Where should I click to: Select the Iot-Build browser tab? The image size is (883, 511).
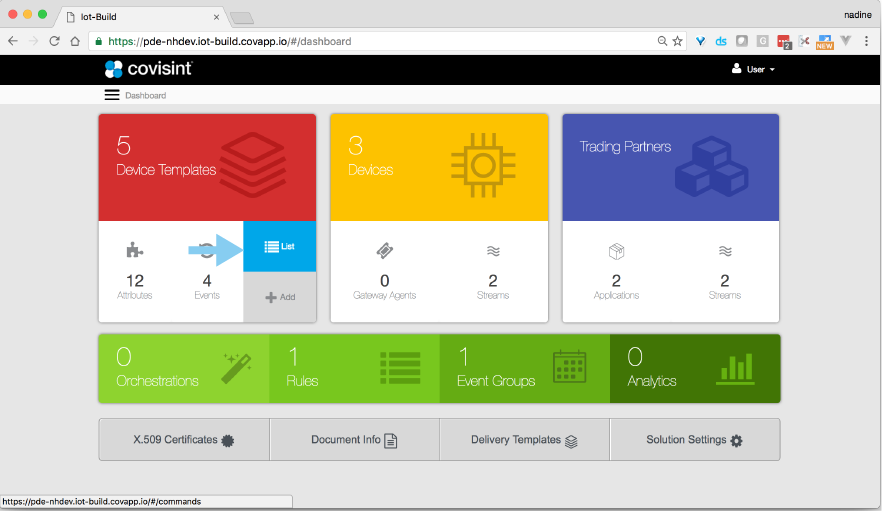point(140,16)
